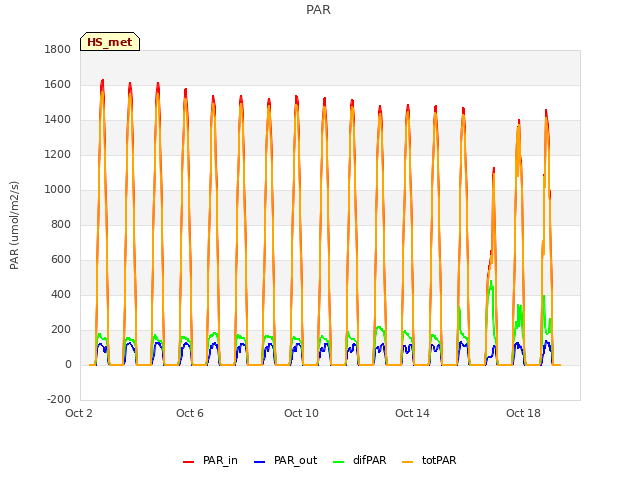The width and height of the screenshot is (640, 480).
Task: Click the HS_met label box
Action: pos(110,42)
